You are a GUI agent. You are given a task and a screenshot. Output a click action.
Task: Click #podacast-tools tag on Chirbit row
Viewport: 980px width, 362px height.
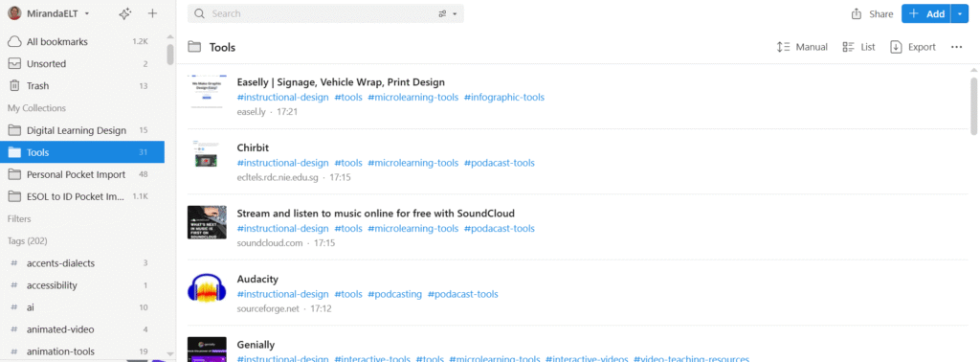[x=499, y=163]
